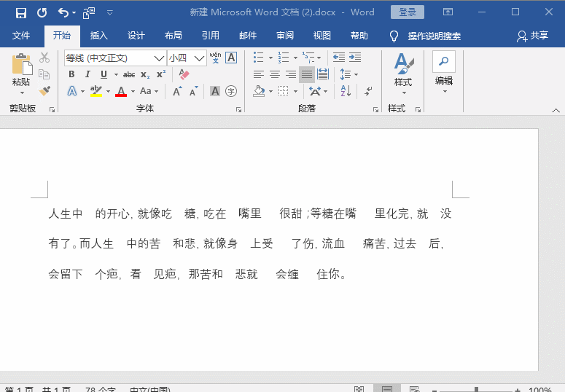565x392 pixels.
Task: Click the Text Effects A icon
Action: [72, 91]
